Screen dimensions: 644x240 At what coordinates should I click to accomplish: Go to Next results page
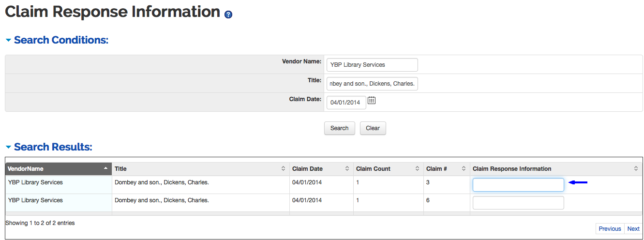click(633, 229)
